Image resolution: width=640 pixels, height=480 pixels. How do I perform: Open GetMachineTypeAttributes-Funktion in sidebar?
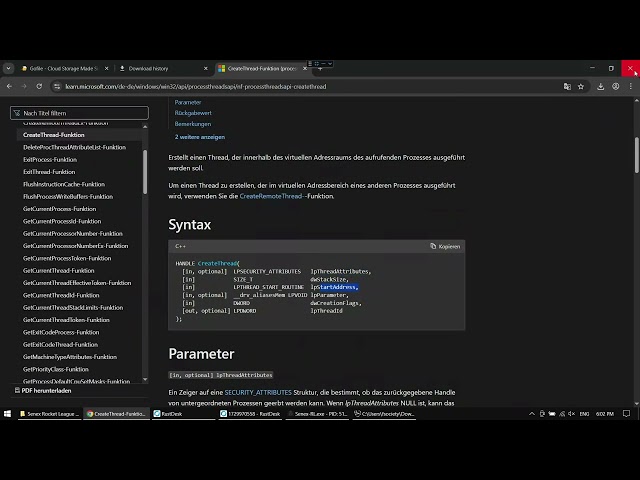[x=70, y=357]
